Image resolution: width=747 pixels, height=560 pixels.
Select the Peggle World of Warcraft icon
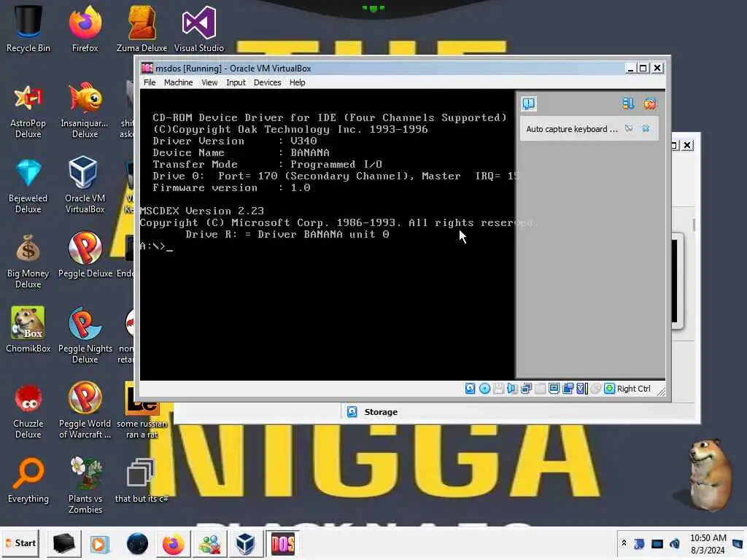click(x=85, y=411)
